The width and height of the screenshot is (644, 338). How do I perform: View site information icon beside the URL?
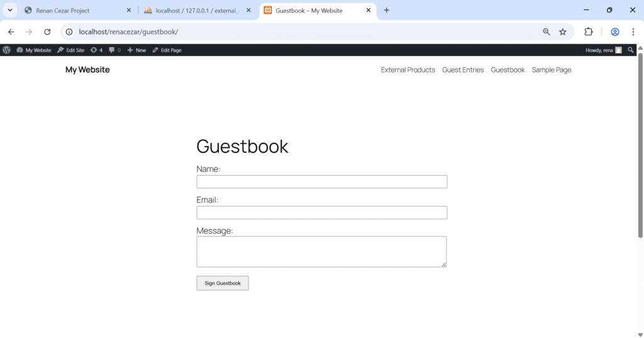pyautogui.click(x=69, y=31)
